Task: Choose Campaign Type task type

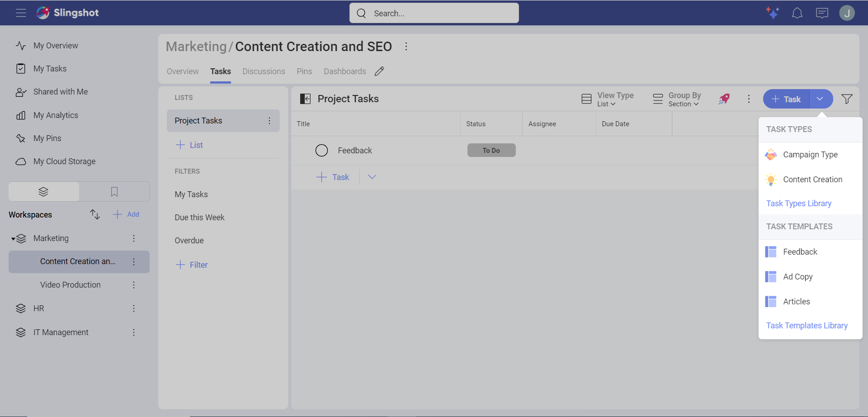Action: click(x=810, y=155)
